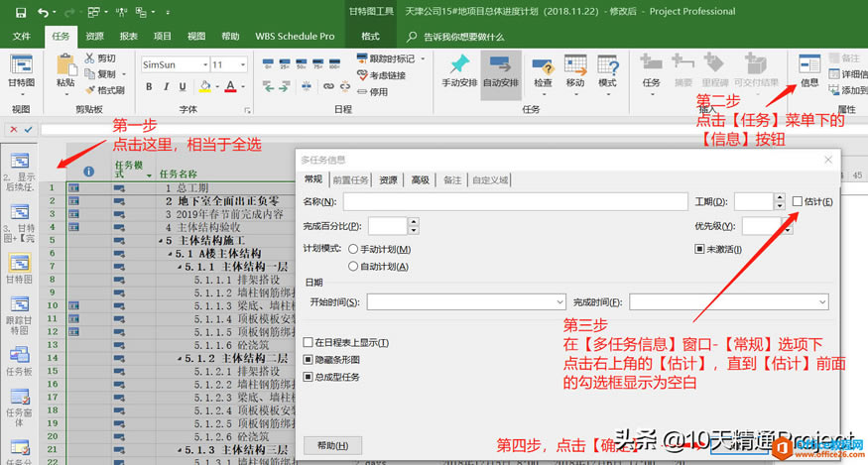This screenshot has width=868, height=465.
Task: Switch to the Predecessors (前置任务) dialog tab
Action: (350, 179)
